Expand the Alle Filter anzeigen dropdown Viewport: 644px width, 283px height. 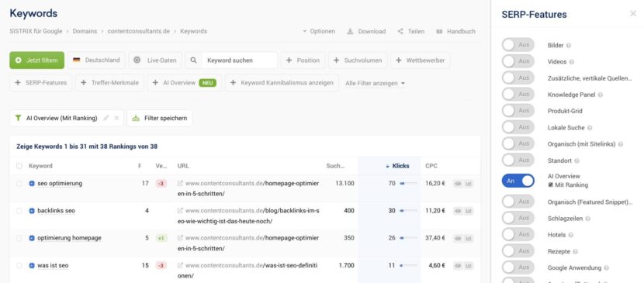point(375,83)
